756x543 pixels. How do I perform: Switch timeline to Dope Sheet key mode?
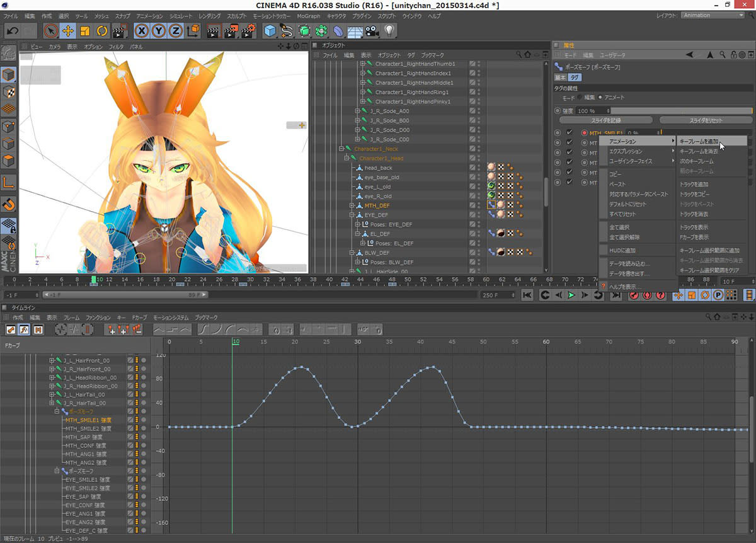tap(11, 329)
